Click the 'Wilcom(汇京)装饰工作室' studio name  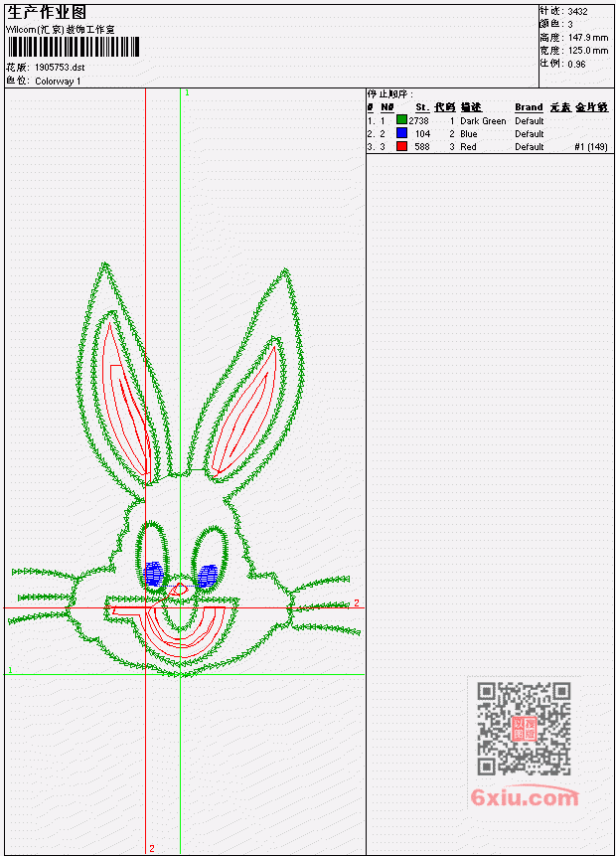61,30
